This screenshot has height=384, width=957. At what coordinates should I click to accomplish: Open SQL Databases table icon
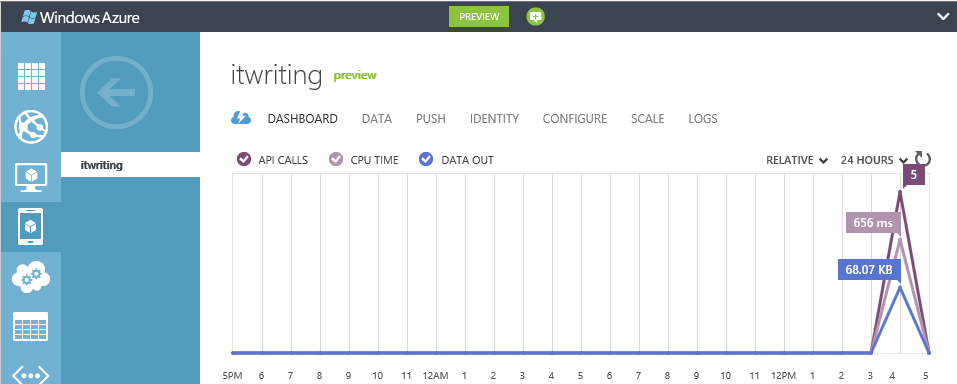[x=31, y=327]
